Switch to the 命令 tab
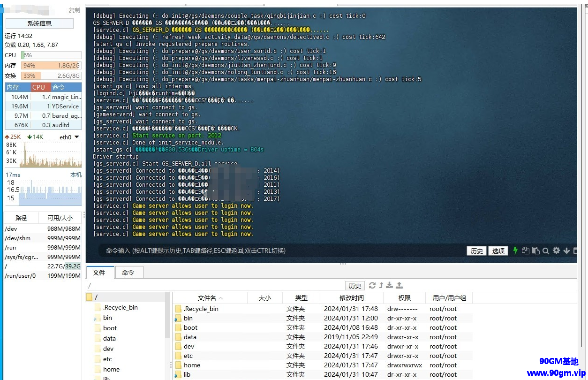Screen dimensions: 588x380 tap(128, 273)
